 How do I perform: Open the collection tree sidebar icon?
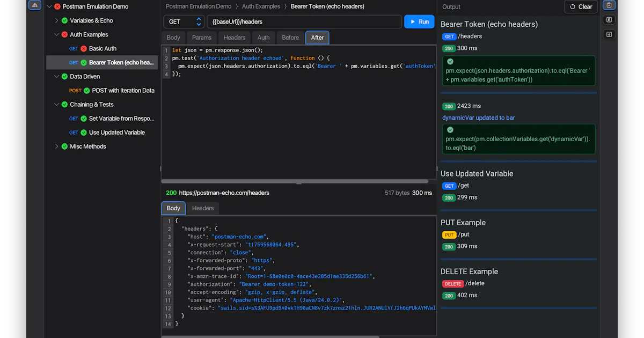[x=35, y=5]
